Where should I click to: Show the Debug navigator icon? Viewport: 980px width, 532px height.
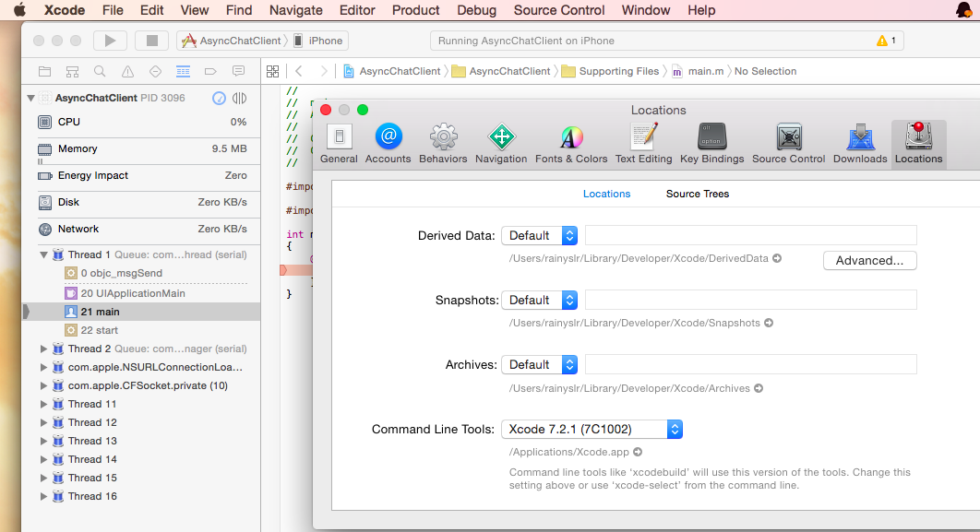183,71
